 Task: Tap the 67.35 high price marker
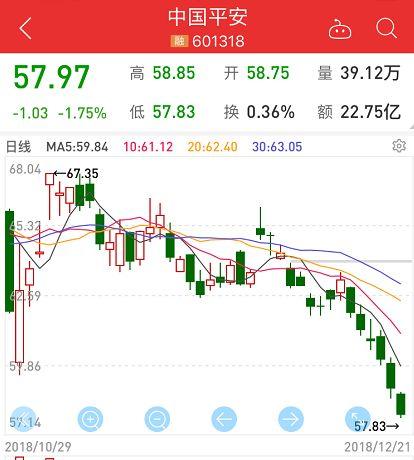pyautogui.click(x=76, y=173)
